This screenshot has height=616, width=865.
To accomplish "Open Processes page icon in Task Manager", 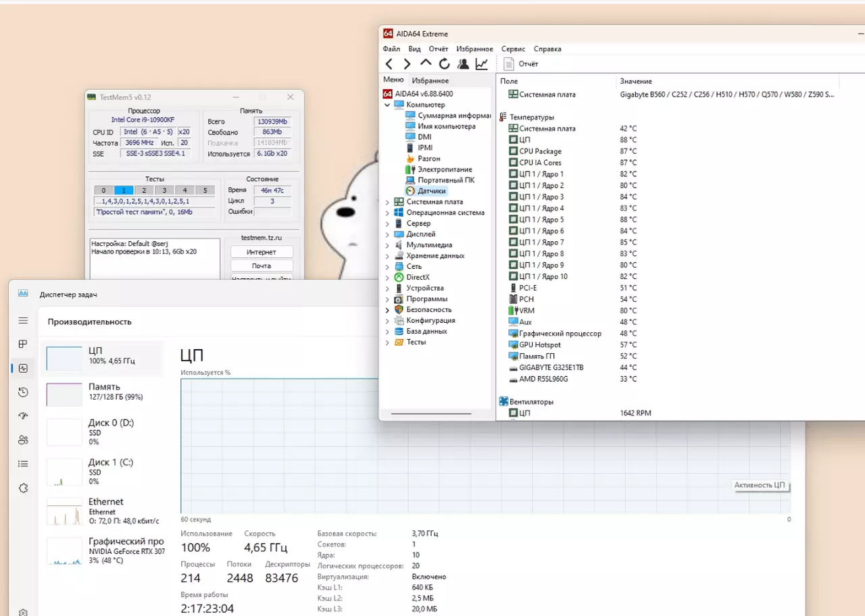I will click(23, 344).
